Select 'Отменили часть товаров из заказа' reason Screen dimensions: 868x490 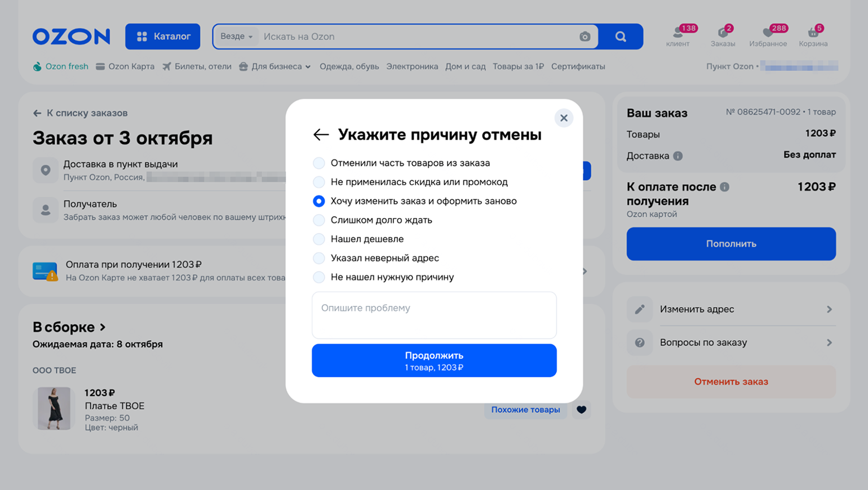(x=318, y=163)
